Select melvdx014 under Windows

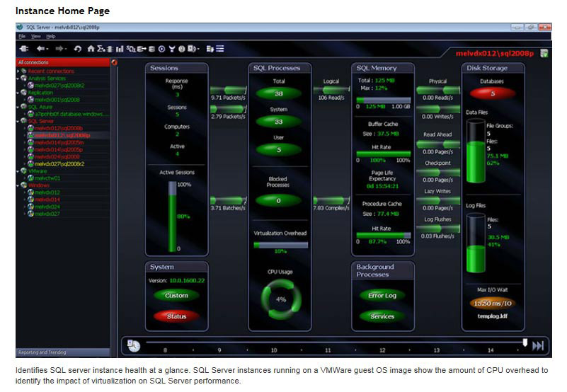pos(47,200)
